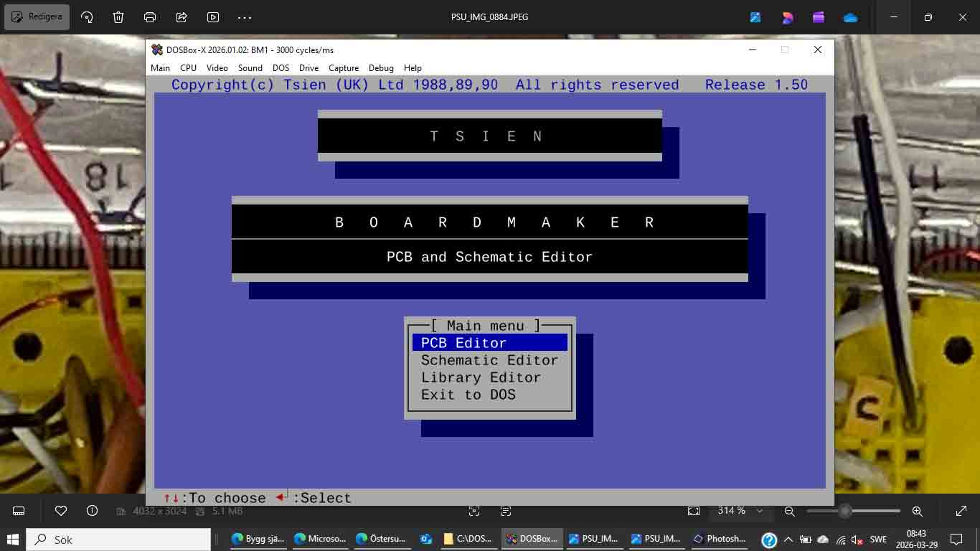Click the Sök taskbar search box

pyautogui.click(x=118, y=540)
